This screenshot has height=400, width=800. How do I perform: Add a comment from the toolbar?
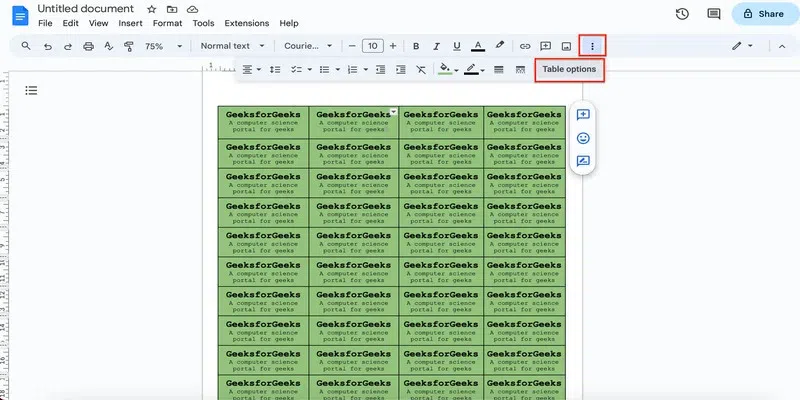[x=545, y=46]
